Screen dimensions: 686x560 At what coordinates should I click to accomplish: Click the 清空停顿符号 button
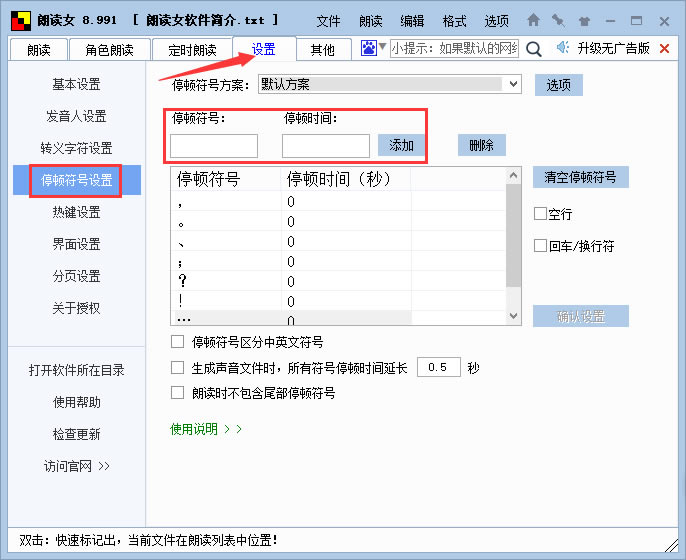click(x=581, y=177)
